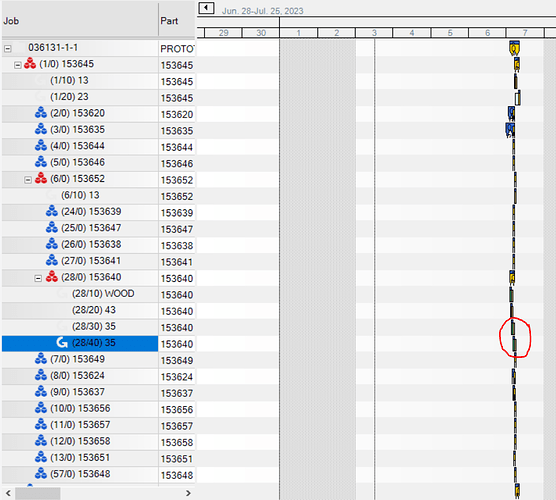Click the blue assembly icon beside (2/0) 153620
556x500 pixels.
(x=41, y=113)
